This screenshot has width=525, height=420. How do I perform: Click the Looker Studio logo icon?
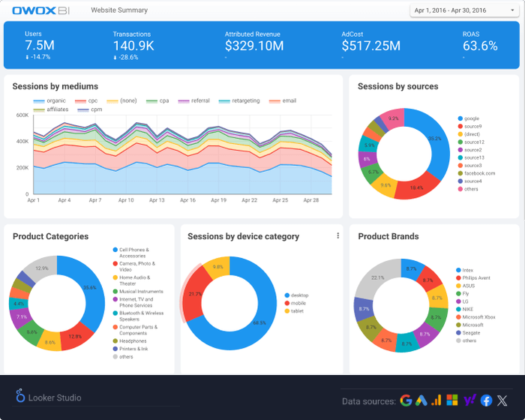coord(20,395)
